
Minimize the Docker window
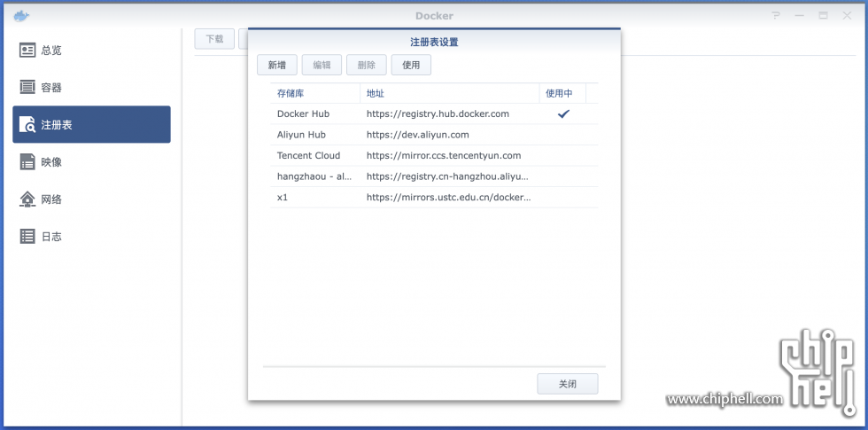[799, 16]
